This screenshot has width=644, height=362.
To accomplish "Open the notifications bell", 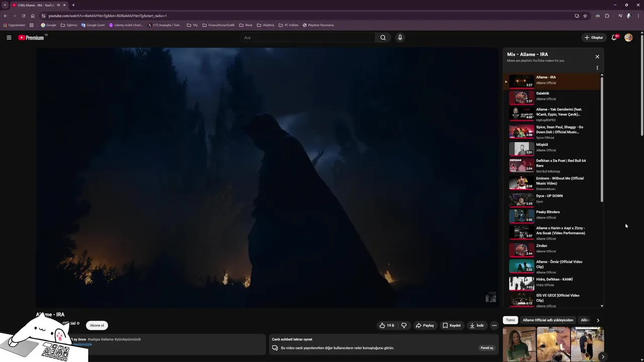I will [614, 38].
